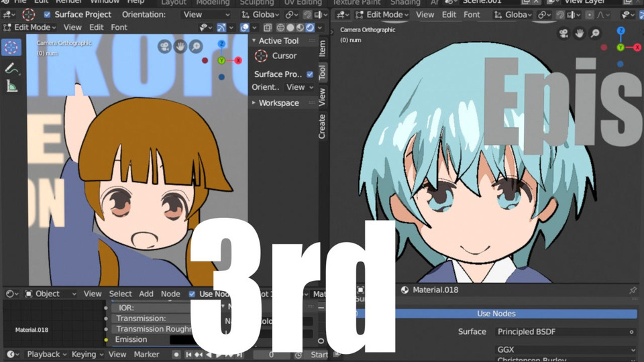Image resolution: width=644 pixels, height=362 pixels.
Task: Click the Cursor icon in Active Tool panel
Action: pos(261,56)
